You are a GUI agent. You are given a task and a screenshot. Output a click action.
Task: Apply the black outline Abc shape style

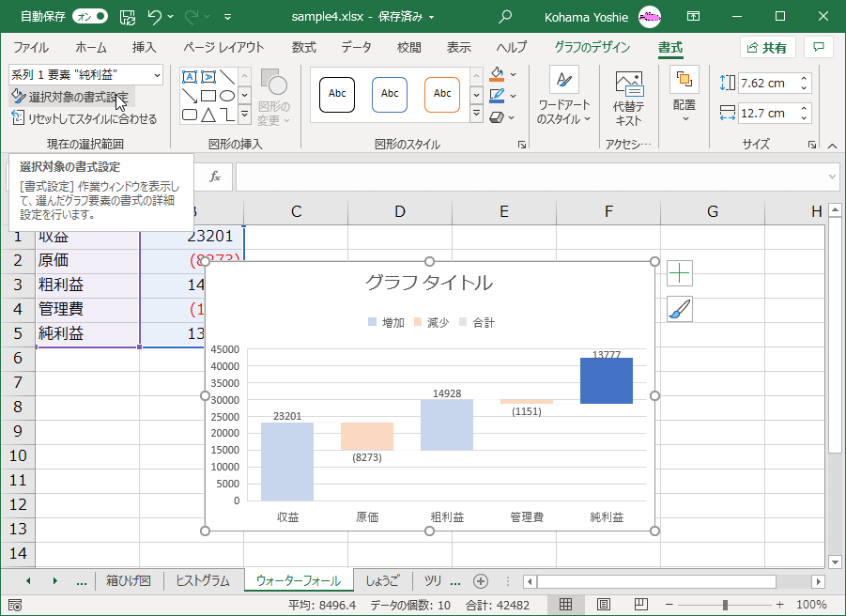tap(337, 95)
